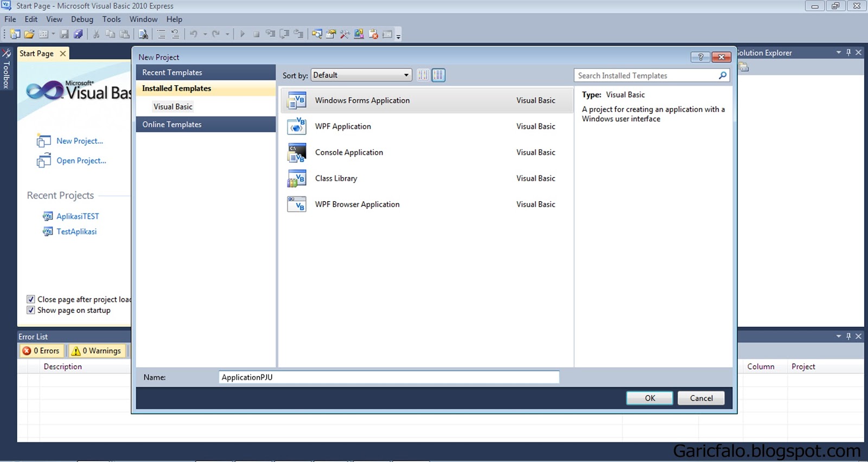Open the Window menu

click(x=143, y=19)
